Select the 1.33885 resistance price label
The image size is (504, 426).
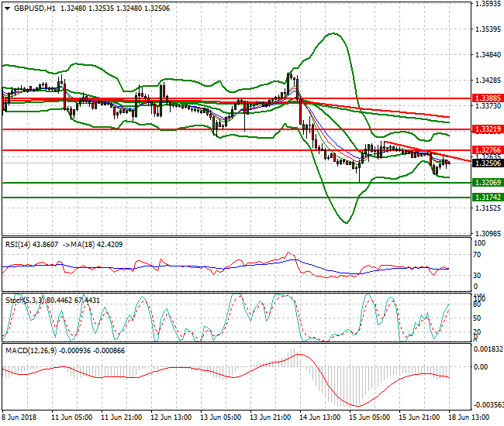click(487, 99)
